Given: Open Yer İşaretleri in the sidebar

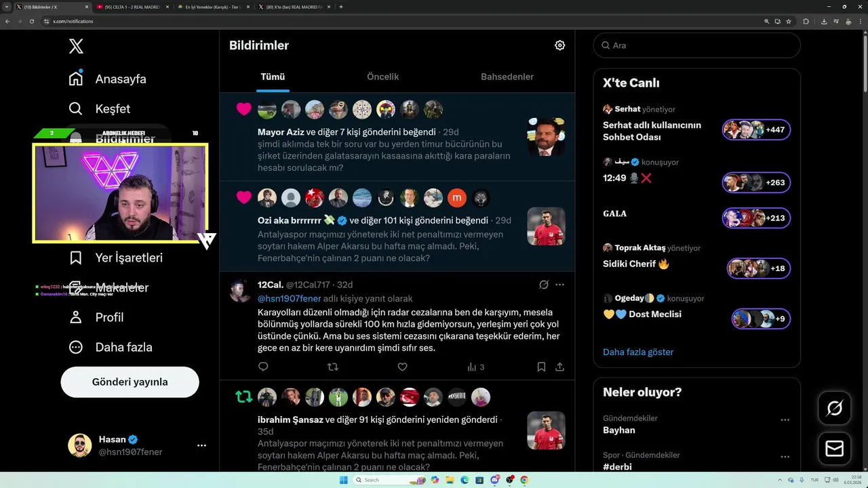Looking at the screenshot, I should point(115,258).
